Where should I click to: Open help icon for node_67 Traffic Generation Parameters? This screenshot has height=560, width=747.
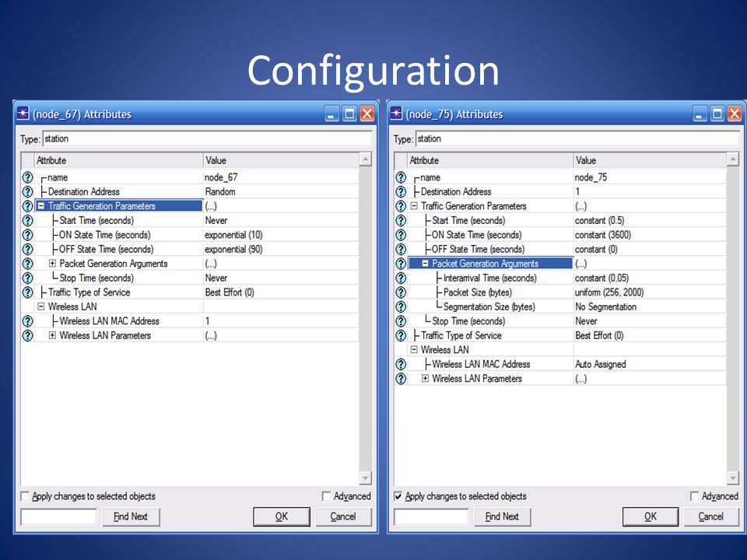coord(28,206)
